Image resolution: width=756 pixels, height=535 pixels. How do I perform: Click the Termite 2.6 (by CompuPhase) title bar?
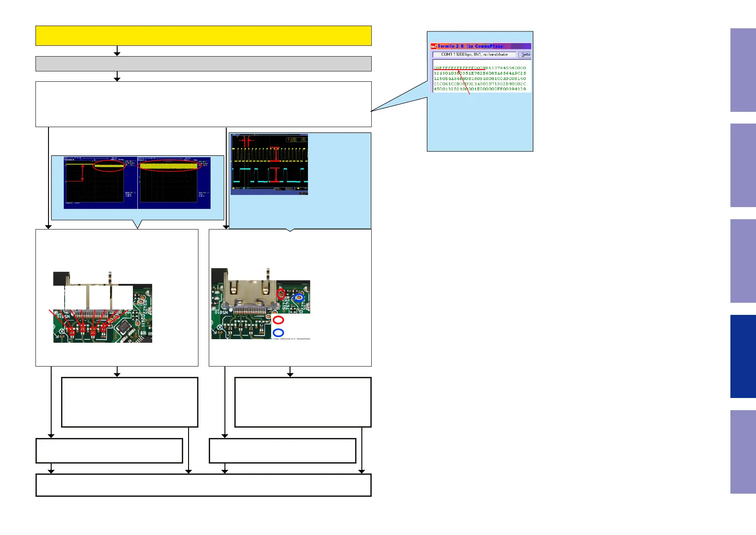coord(480,46)
